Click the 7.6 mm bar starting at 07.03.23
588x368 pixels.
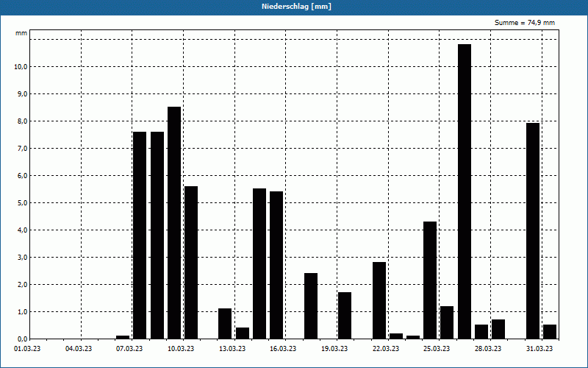pyautogui.click(x=140, y=235)
